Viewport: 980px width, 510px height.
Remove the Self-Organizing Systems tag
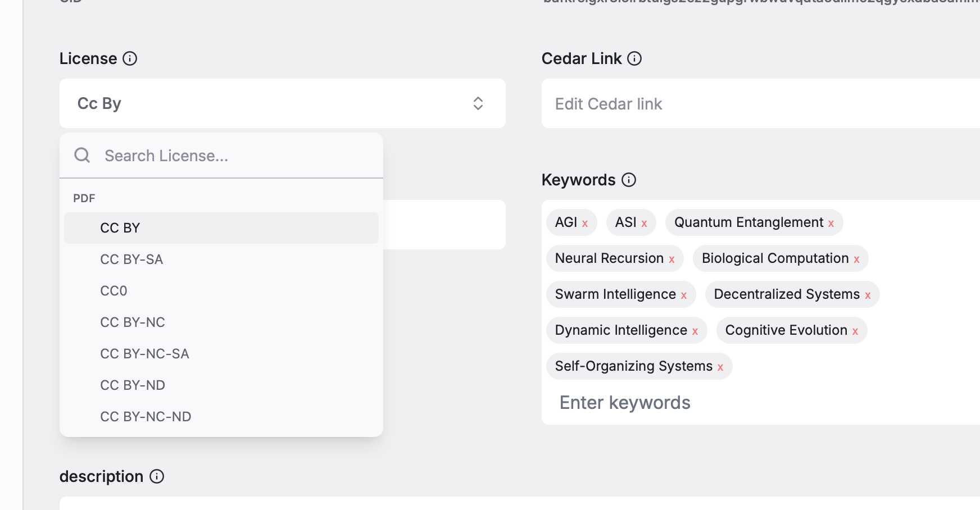(x=720, y=367)
